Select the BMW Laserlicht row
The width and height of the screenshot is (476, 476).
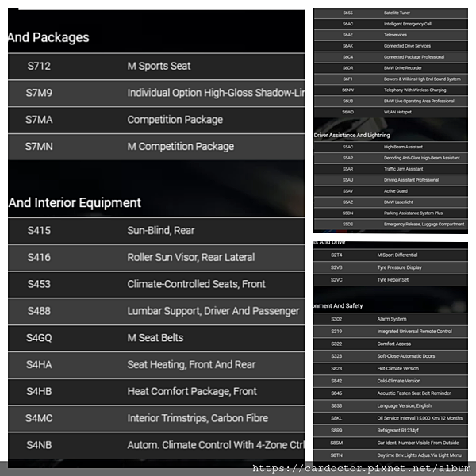click(390, 202)
